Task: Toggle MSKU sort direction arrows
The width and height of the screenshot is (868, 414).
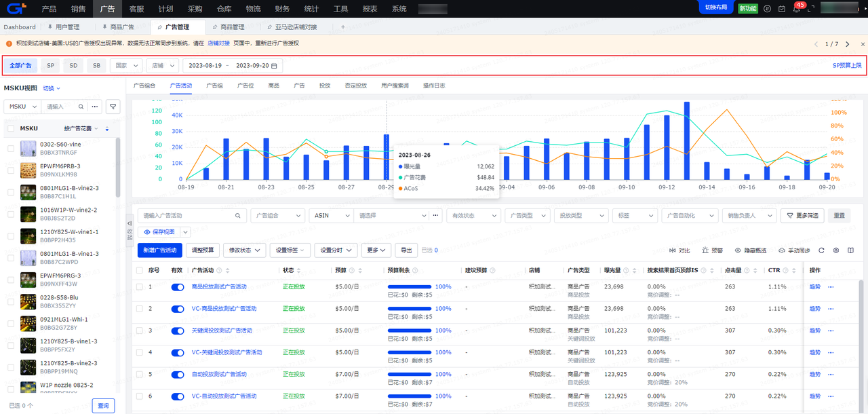Action: tap(106, 129)
